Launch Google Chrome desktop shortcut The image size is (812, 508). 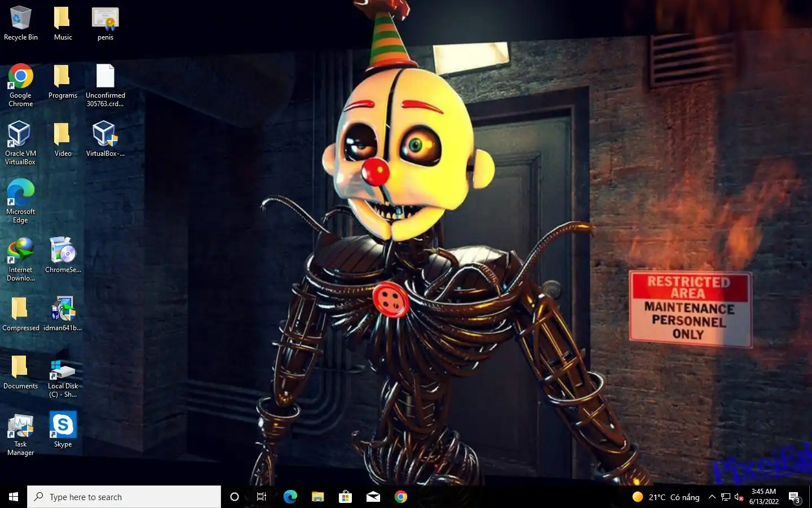click(20, 85)
